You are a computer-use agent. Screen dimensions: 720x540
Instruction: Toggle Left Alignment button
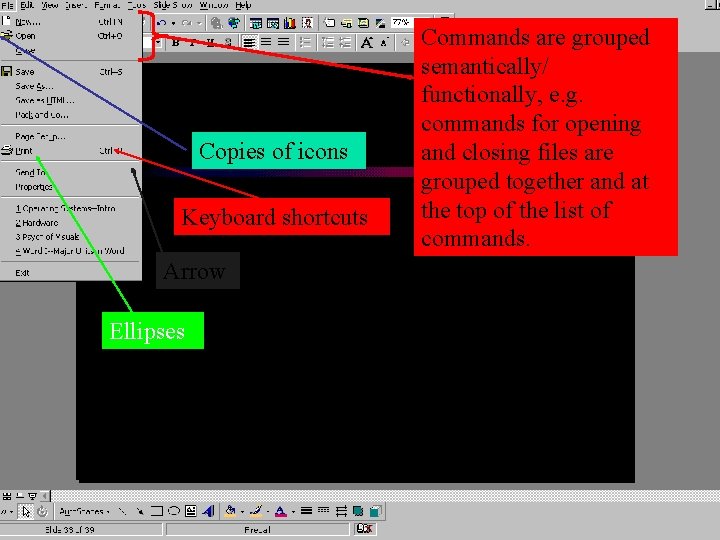(249, 43)
